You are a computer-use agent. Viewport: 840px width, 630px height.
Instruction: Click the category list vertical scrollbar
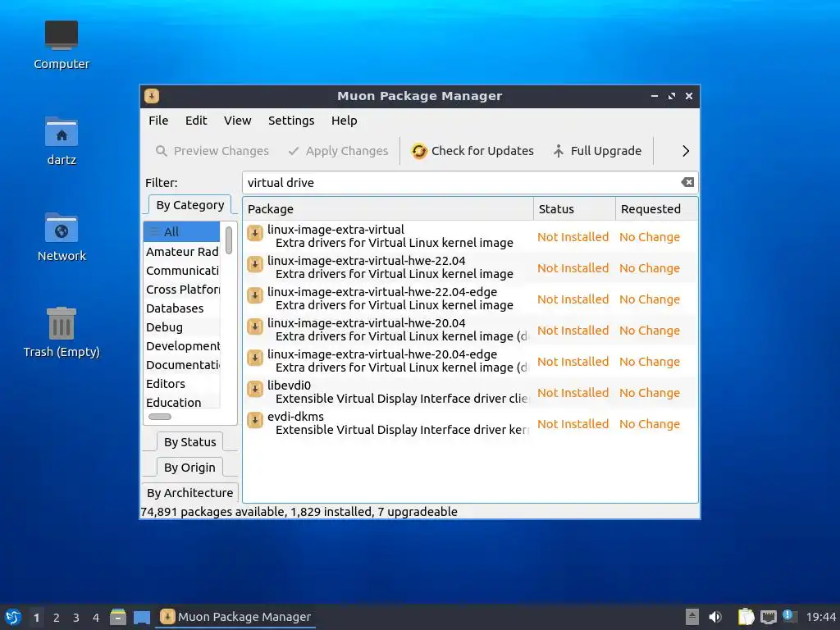(x=229, y=240)
